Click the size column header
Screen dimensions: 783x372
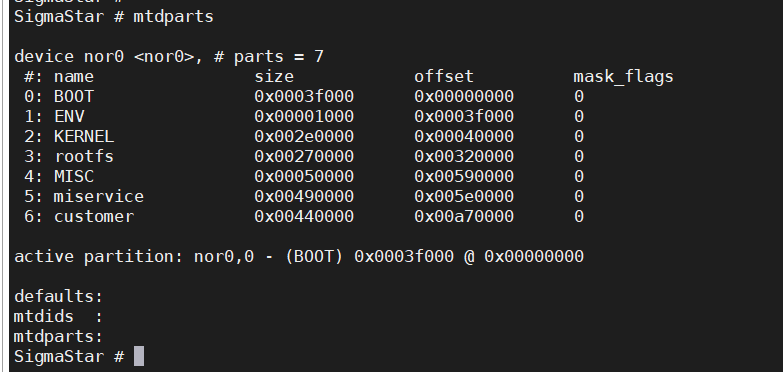(274, 76)
